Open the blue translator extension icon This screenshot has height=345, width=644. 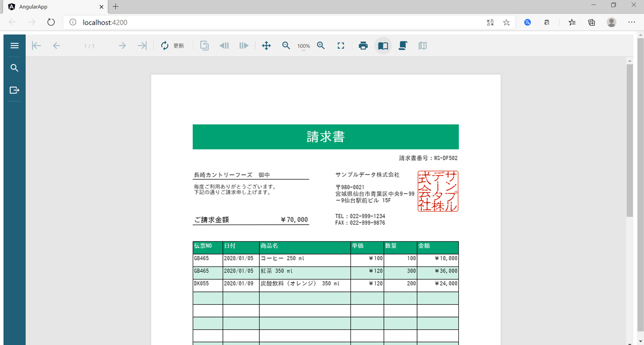click(x=528, y=22)
